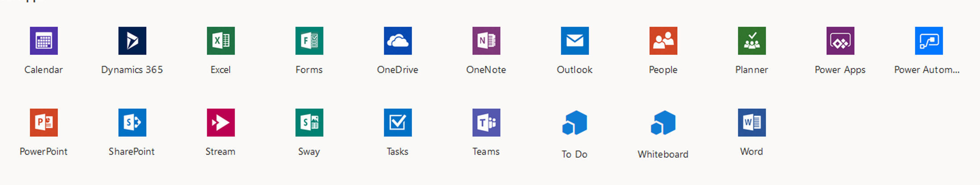Open OneDrive cloud icon
This screenshot has width=980, height=185.
(397, 41)
